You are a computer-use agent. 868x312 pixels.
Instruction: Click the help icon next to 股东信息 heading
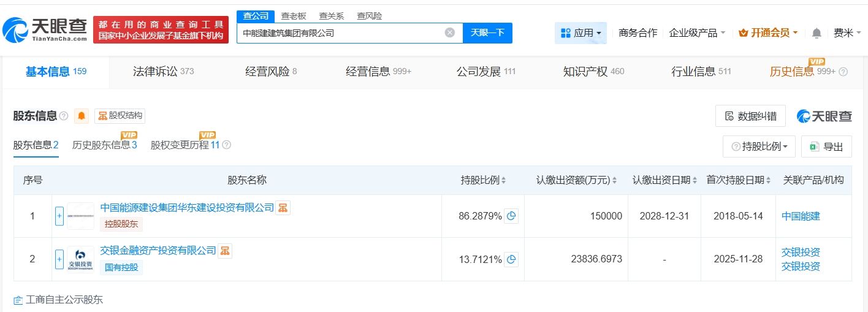pos(64,116)
